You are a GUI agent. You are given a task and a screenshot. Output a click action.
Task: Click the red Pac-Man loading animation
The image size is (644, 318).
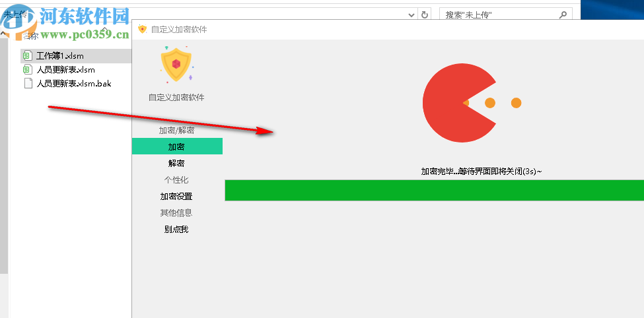coord(459,103)
